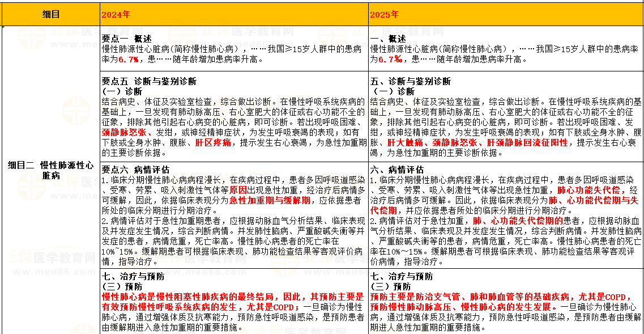Viewport: 644px width, 334px height.
Task: Select the red 6.7% text under 2024
Action: click(x=129, y=59)
